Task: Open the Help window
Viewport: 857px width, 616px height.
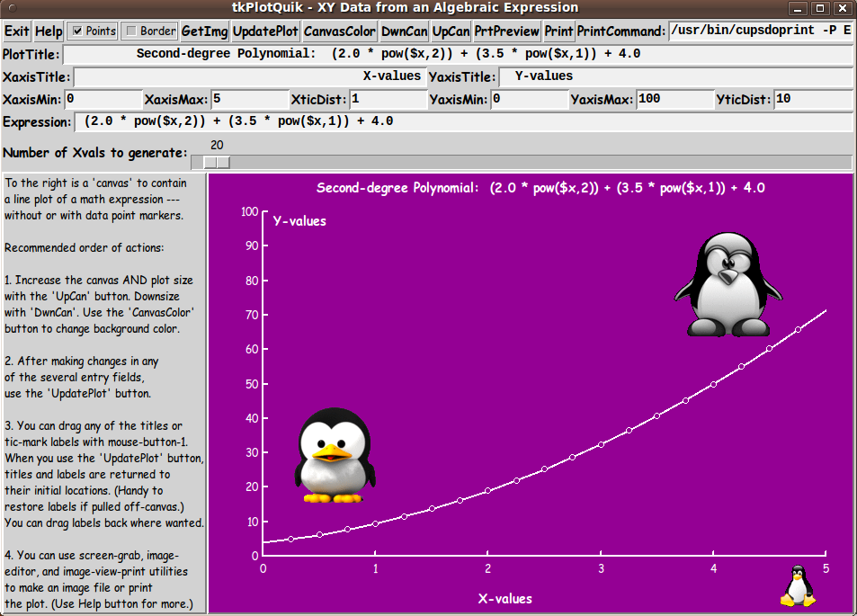Action: tap(49, 31)
